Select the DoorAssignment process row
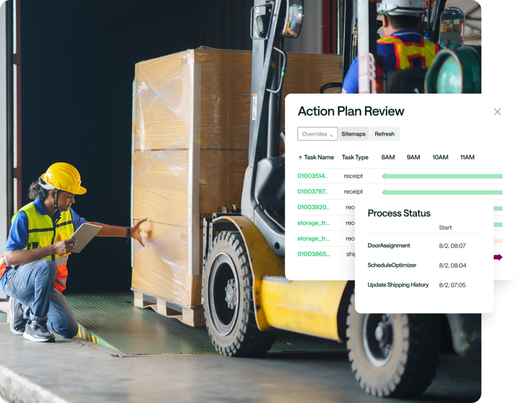Image resolution: width=532 pixels, height=403 pixels. coord(389,246)
